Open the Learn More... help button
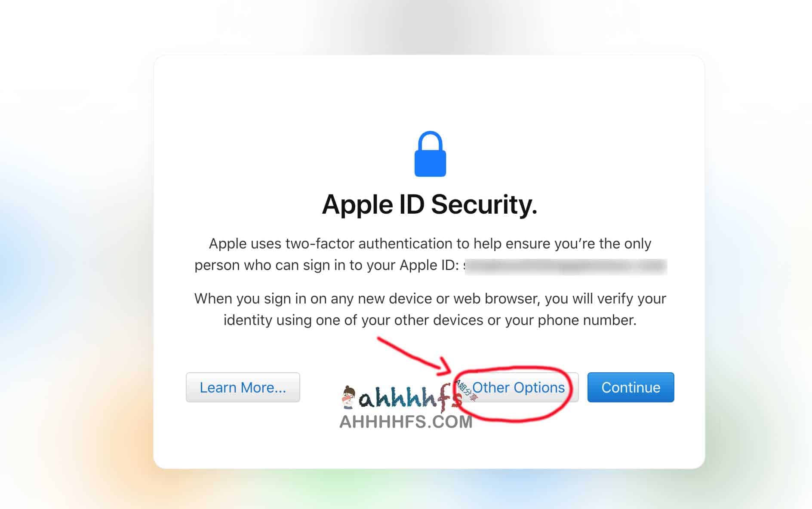The image size is (812, 509). [x=243, y=387]
